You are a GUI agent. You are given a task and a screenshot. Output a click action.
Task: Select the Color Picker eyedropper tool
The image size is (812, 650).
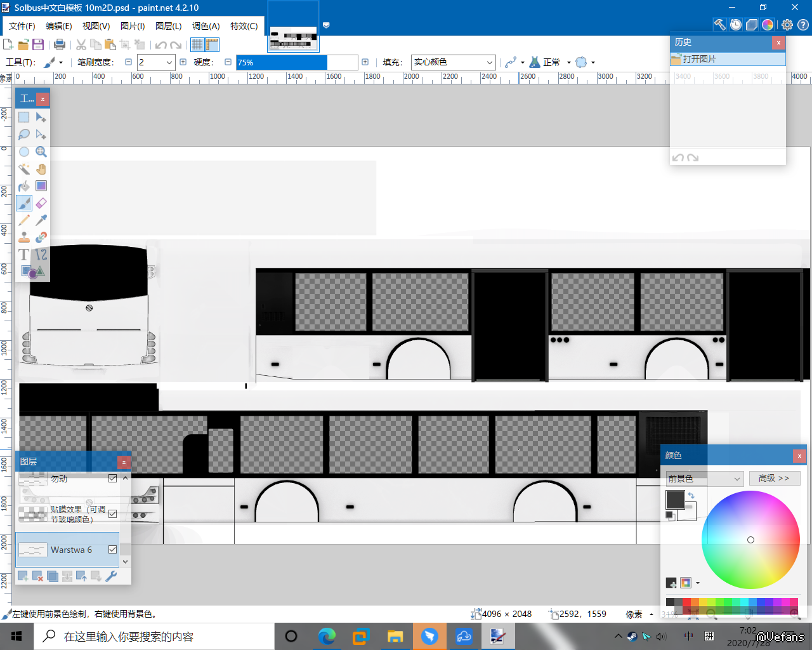pyautogui.click(x=41, y=220)
